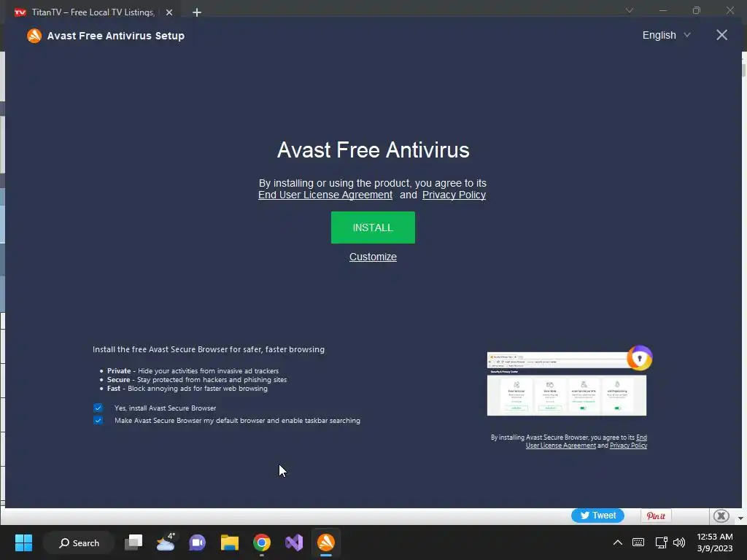Click the Tweet button in the browser page
747x560 pixels.
[597, 516]
